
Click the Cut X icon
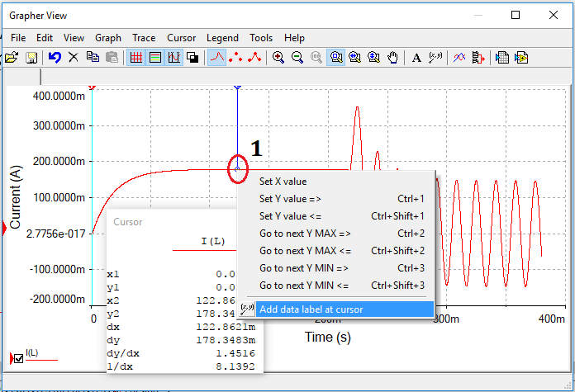coord(74,57)
